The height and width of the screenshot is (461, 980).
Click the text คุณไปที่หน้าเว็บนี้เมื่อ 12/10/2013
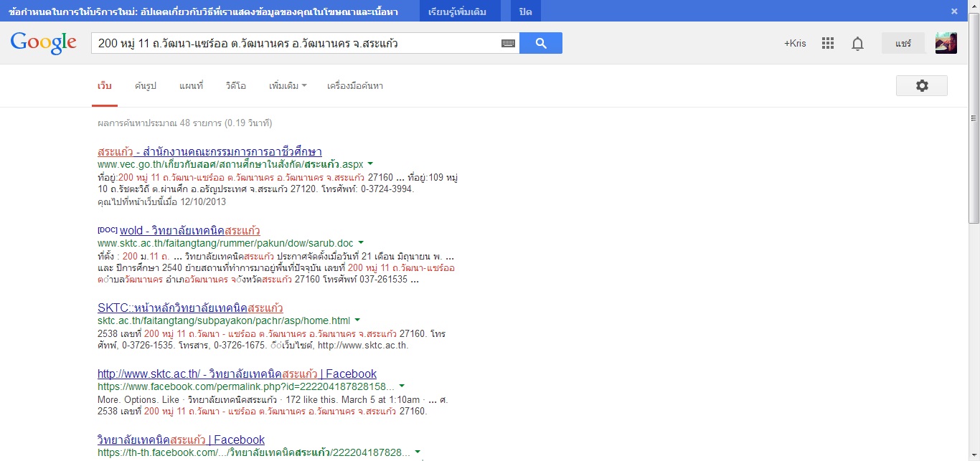161,202
